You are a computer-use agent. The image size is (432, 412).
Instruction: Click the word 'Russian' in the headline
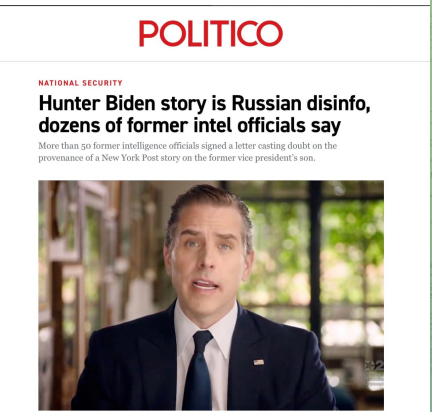266,103
